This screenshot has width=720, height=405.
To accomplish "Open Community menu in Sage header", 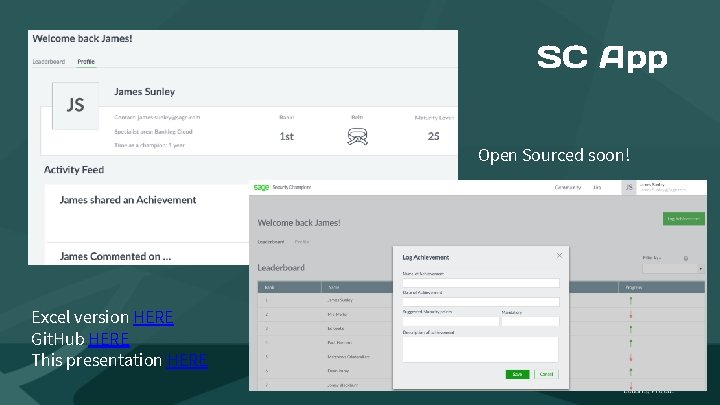I will point(568,187).
